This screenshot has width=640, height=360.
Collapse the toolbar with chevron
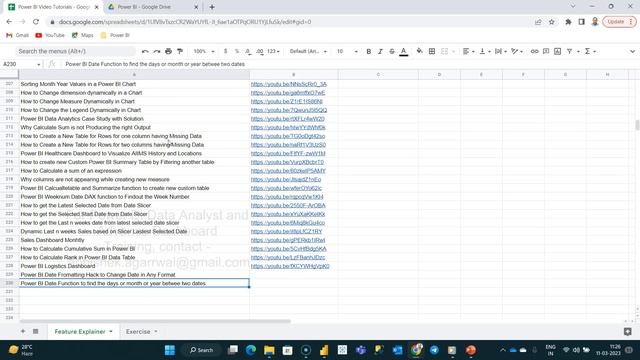632,51
